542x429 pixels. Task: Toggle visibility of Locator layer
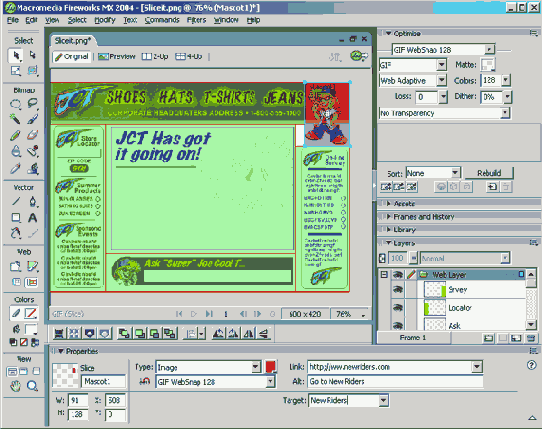pyautogui.click(x=398, y=307)
